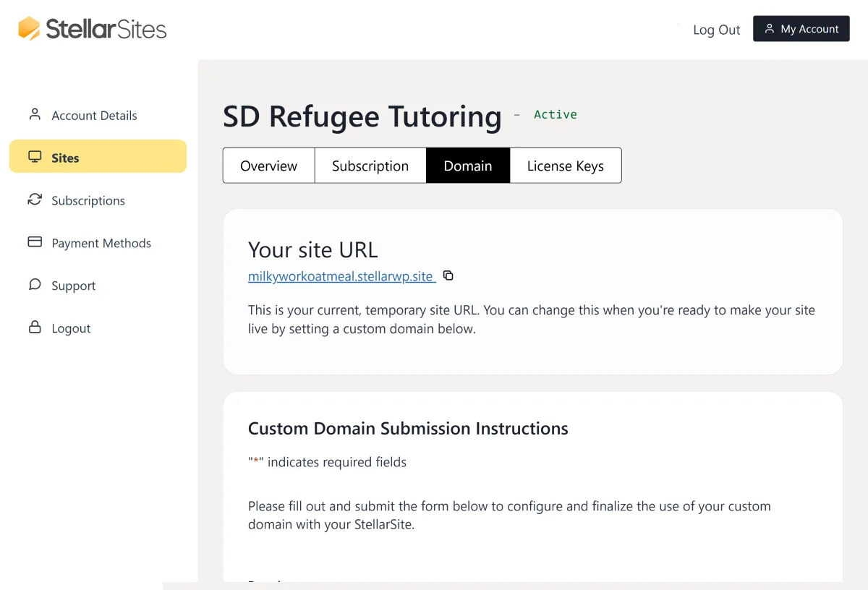The height and width of the screenshot is (590, 868).
Task: Click the Active status label
Action: click(x=556, y=114)
